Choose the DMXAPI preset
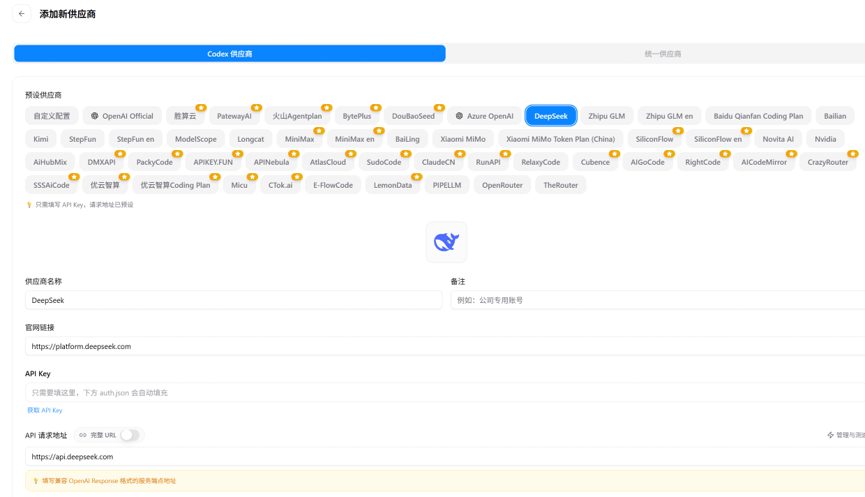Image resolution: width=865 pixels, height=497 pixels. pyautogui.click(x=102, y=162)
